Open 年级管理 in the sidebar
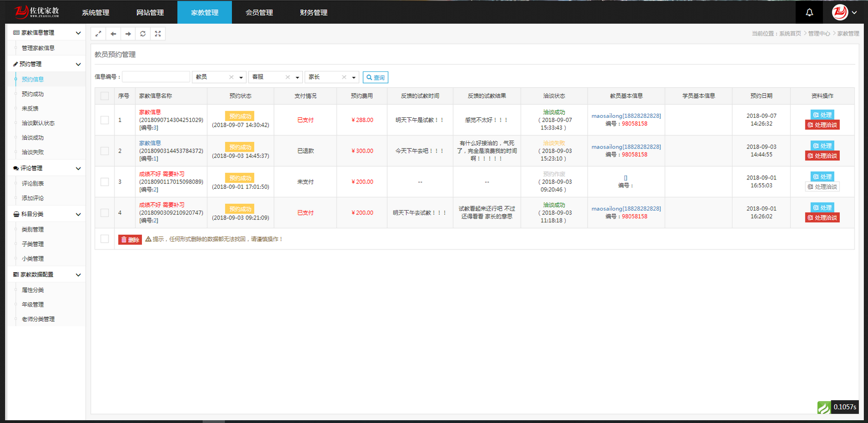This screenshot has height=423, width=868. coord(32,305)
